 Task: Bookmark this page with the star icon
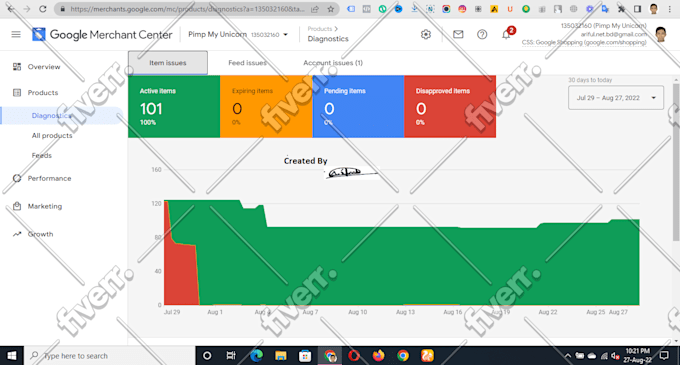pos(330,9)
